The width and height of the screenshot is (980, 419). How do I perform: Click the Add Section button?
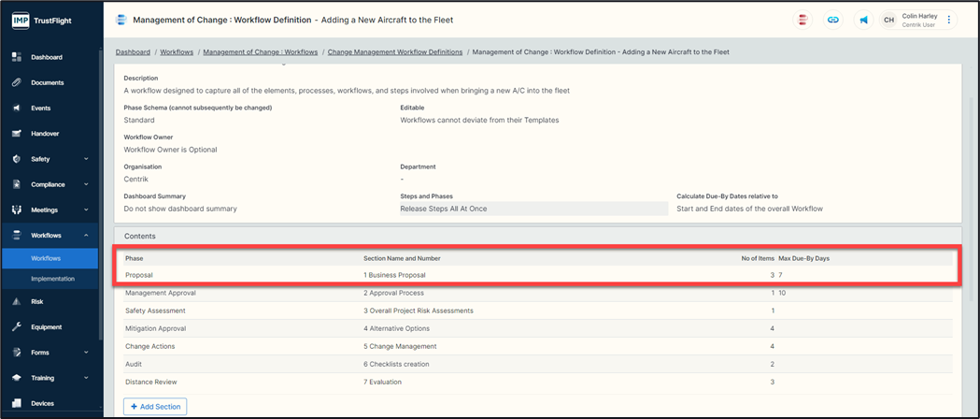[x=155, y=407]
